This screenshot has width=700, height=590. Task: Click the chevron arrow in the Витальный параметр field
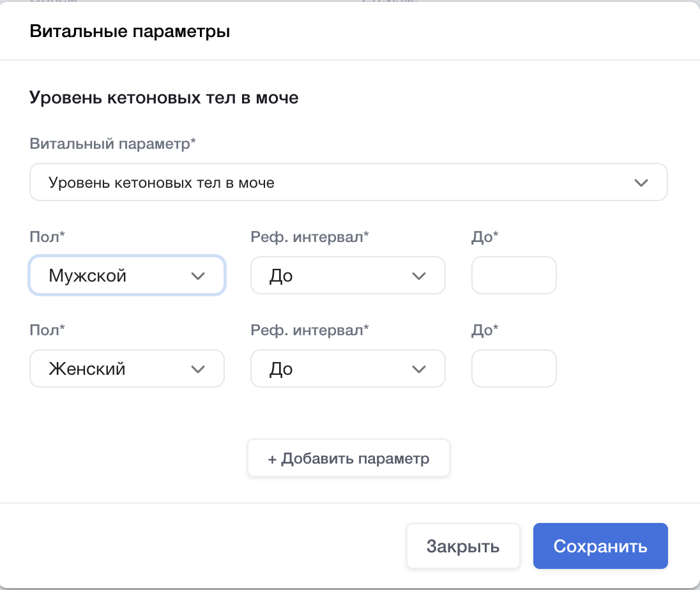(641, 183)
